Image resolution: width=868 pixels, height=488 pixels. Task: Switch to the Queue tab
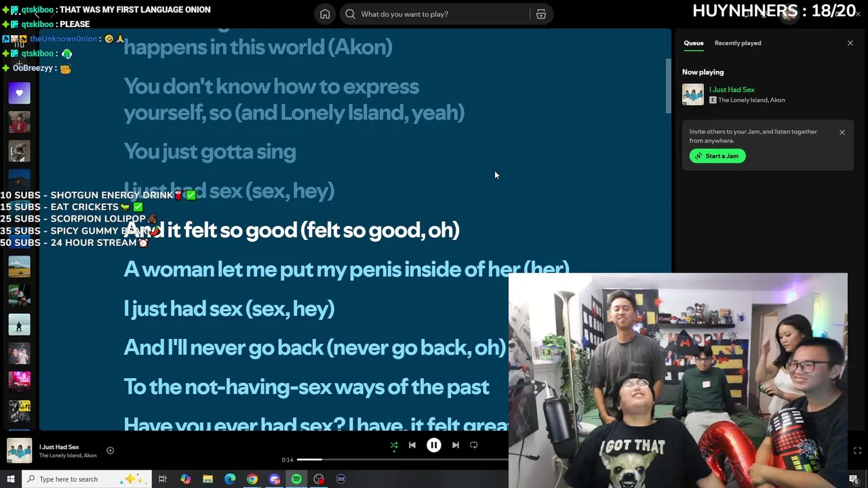(693, 43)
